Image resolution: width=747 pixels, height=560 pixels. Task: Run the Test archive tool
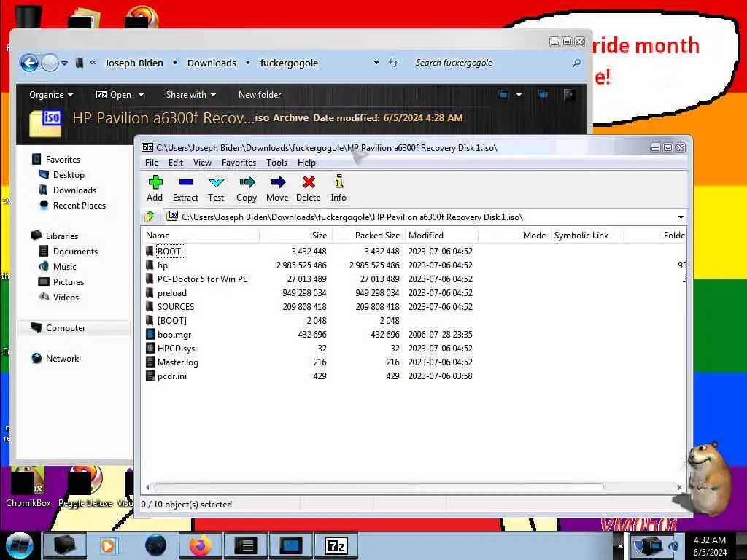pyautogui.click(x=216, y=188)
